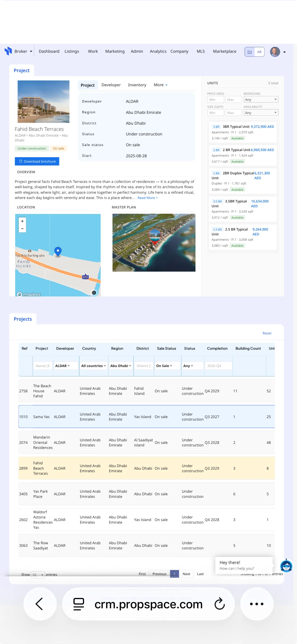The width and height of the screenshot is (297, 644).
Task: Click the browser address bar URL
Action: click(148, 604)
